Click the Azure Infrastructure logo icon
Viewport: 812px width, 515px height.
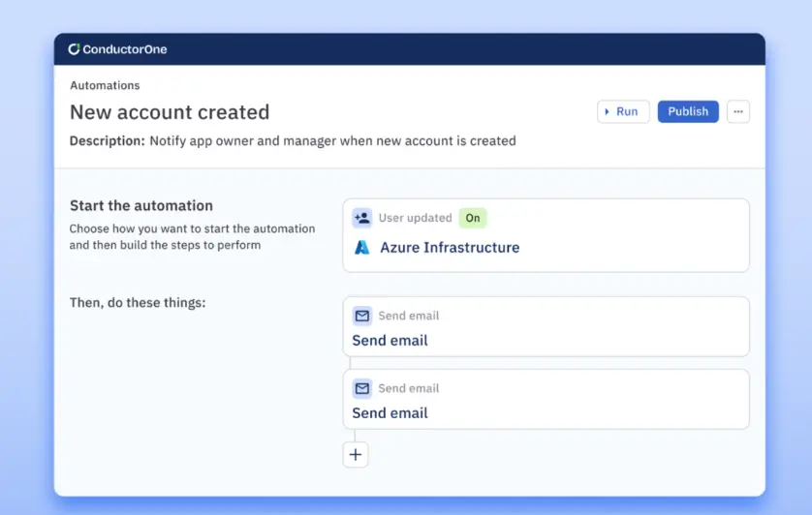tap(362, 247)
